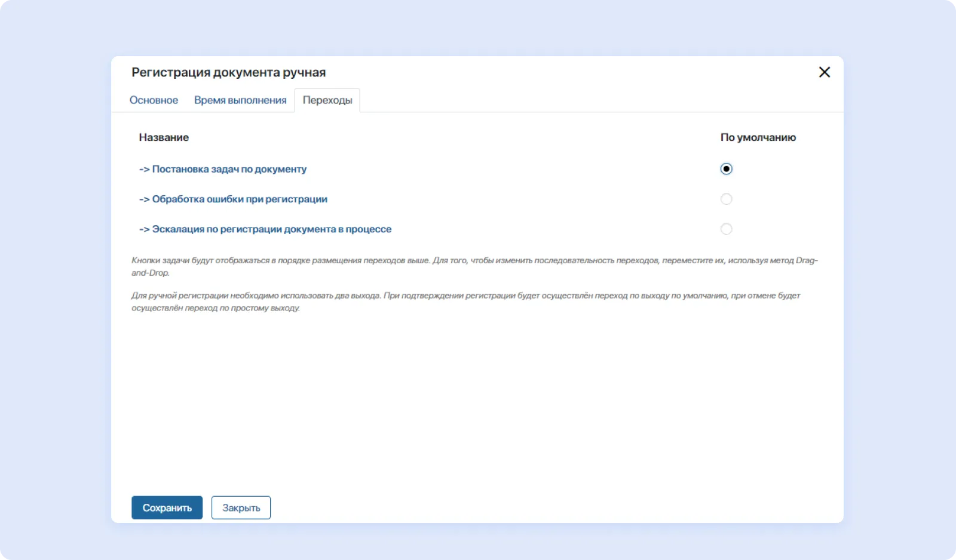Click the Название column header
This screenshot has width=956, height=560.
coord(164,137)
